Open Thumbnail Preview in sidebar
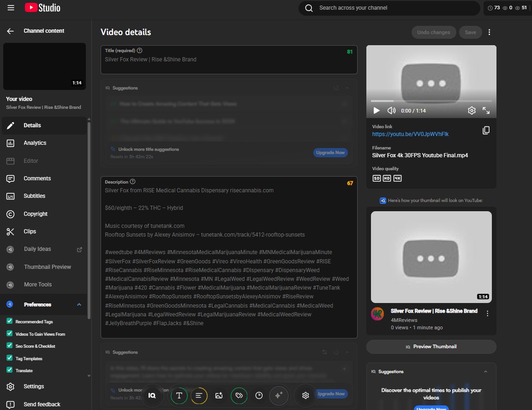Image resolution: width=532 pixels, height=410 pixels. 44,267
